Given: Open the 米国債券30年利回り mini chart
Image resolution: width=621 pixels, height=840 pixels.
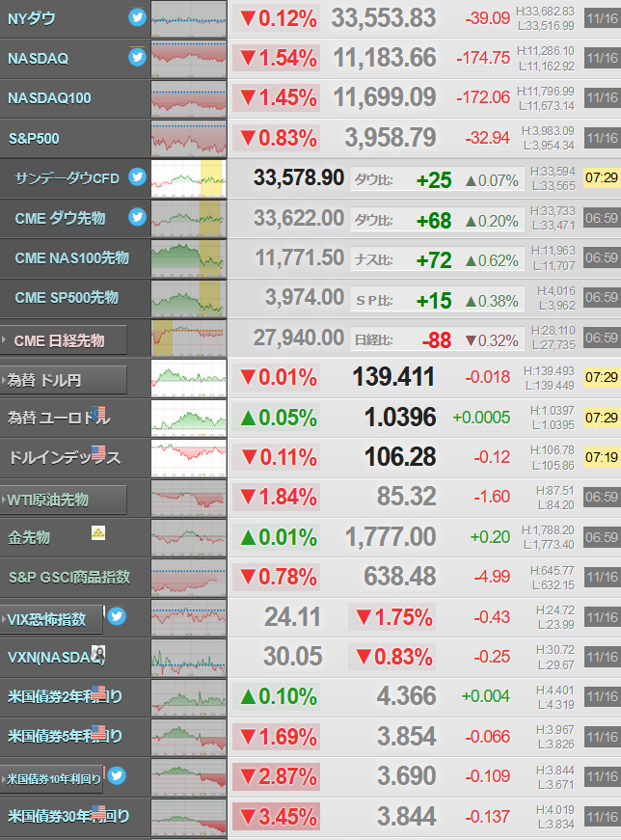Looking at the screenshot, I should 189,817.
